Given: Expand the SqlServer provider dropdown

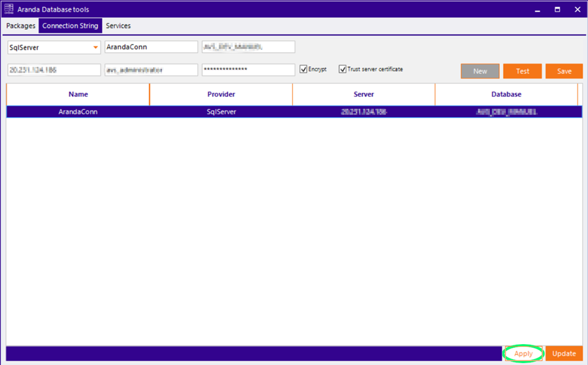Looking at the screenshot, I should pyautogui.click(x=95, y=47).
